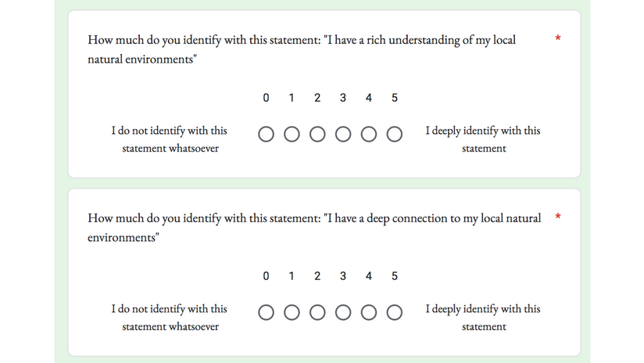Pick rating 2 for deep connection statement
This screenshot has width=644, height=363.
pos(317,313)
